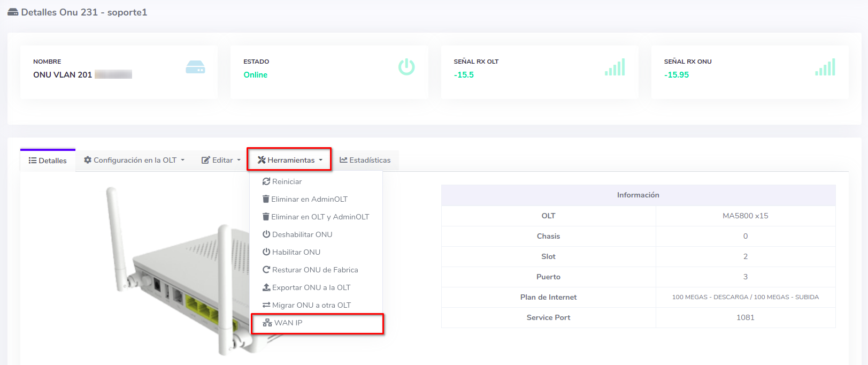The image size is (868, 365).
Task: Click signal bars icon in Señal RX ONU card
Action: point(825,67)
